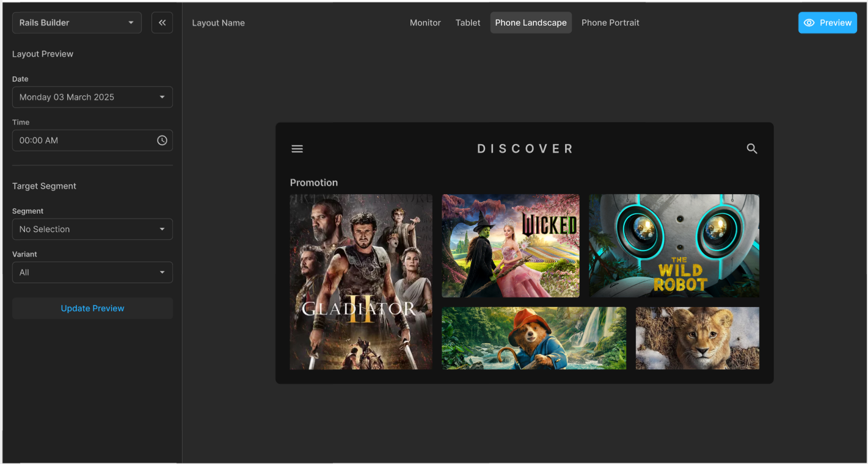Open the hamburger menu in Discover preview
868x464 pixels.
pyautogui.click(x=297, y=149)
